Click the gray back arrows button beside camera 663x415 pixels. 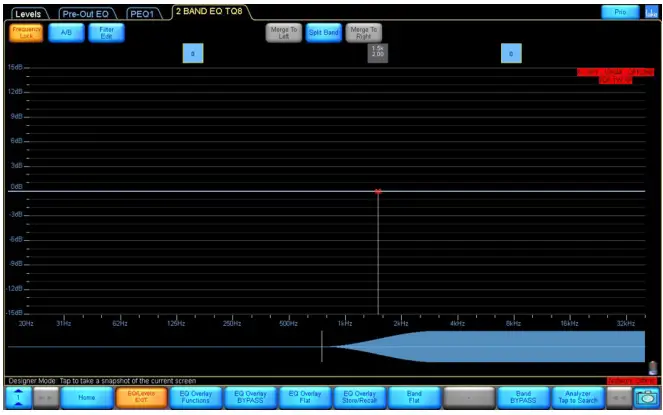coord(619,398)
